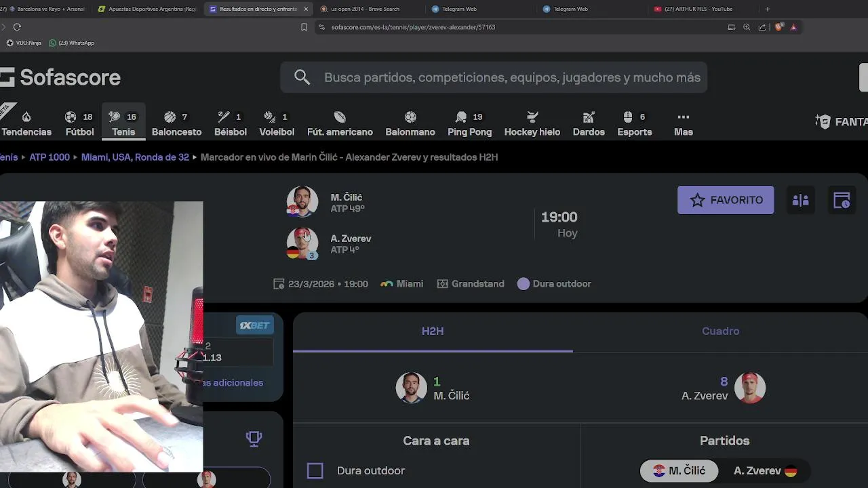
Task: Click the magnifier search icon
Action: (302, 77)
